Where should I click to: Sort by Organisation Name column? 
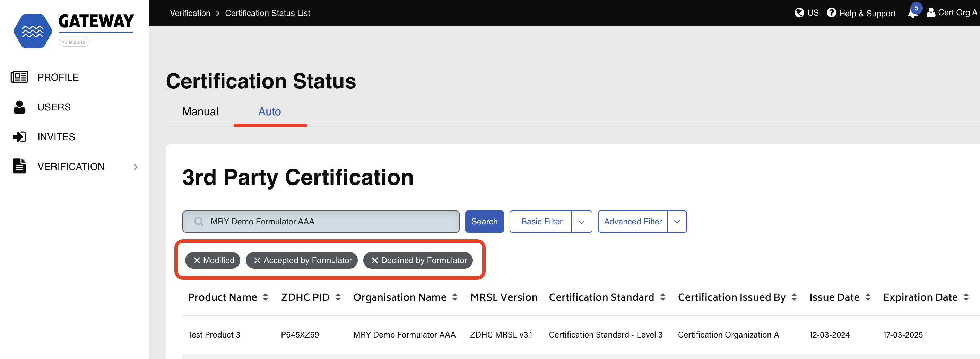click(x=454, y=297)
